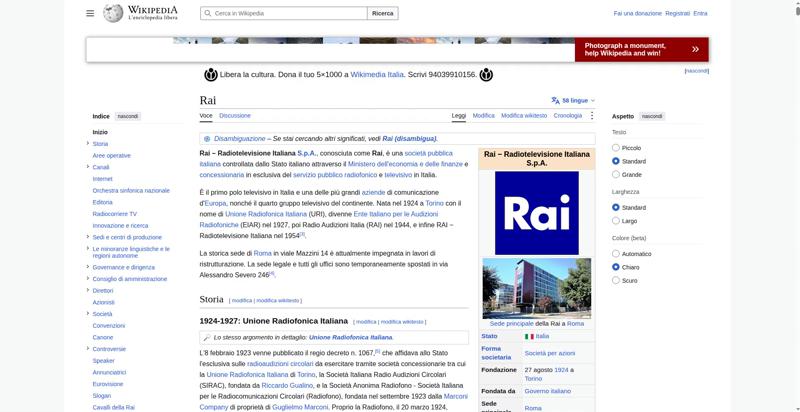Hide the Indice sidebar with nascondi

[128, 116]
